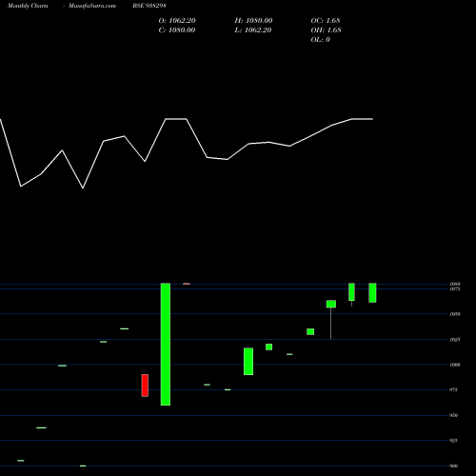This screenshot has width=476, height=476.
Task: Click the 1000 price axis label
Action: (455, 365)
